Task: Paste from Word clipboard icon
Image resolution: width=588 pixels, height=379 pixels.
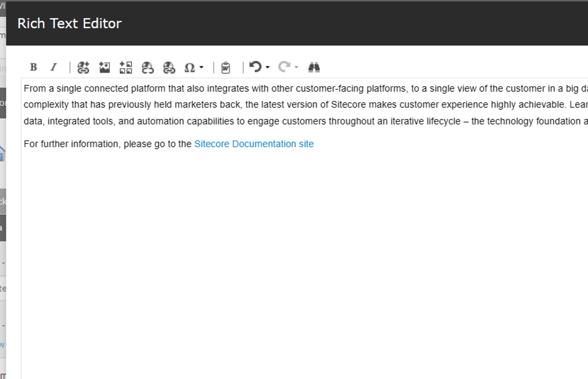Action: (x=226, y=68)
